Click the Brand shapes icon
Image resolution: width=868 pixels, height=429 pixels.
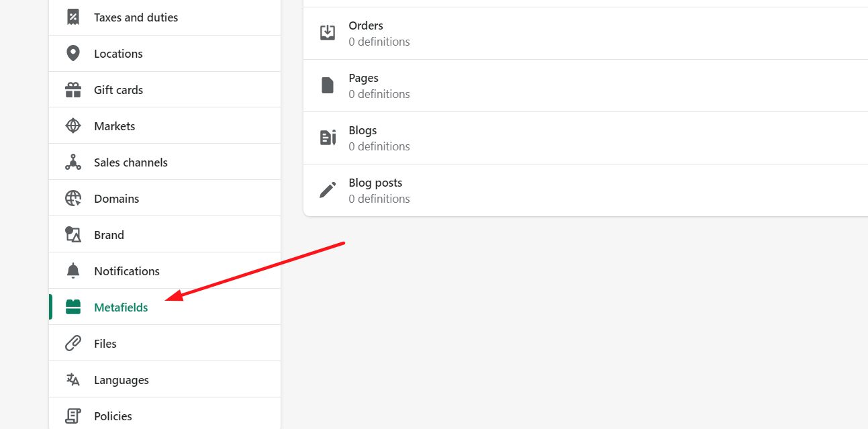(x=73, y=235)
